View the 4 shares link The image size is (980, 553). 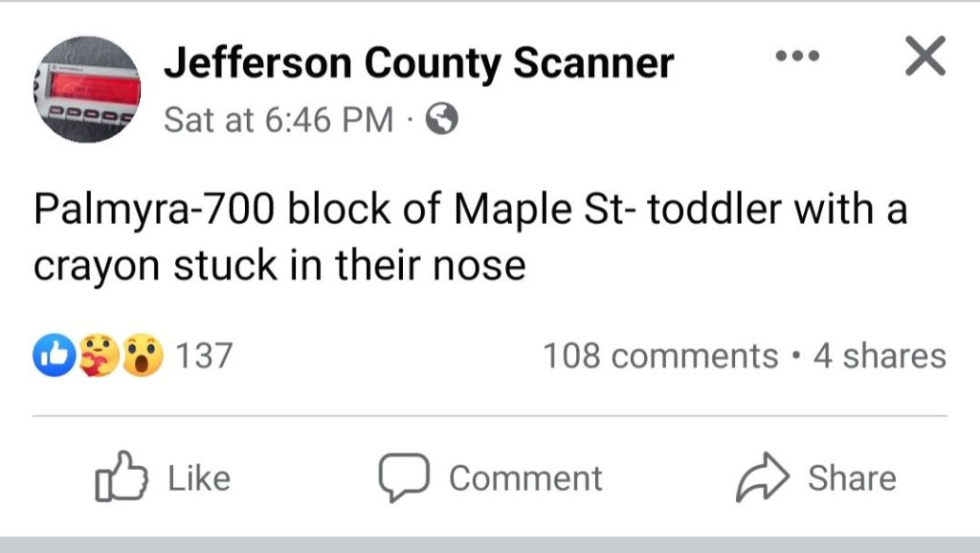coord(879,356)
